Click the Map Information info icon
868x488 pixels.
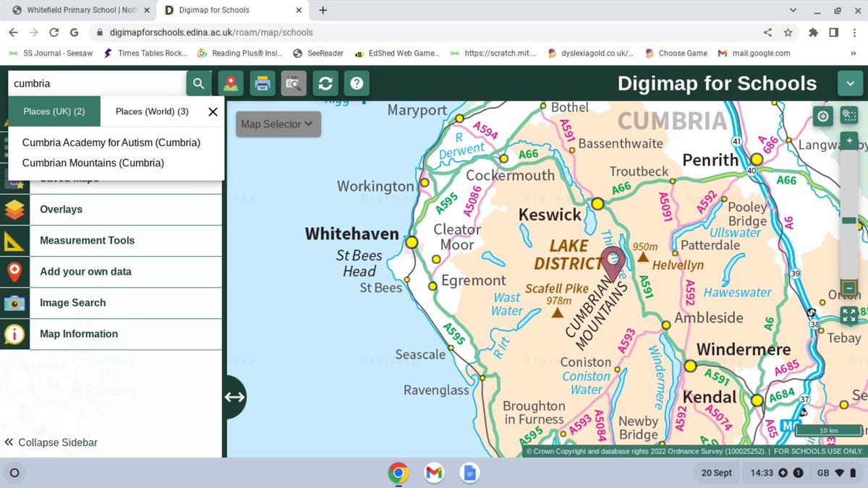(x=14, y=334)
